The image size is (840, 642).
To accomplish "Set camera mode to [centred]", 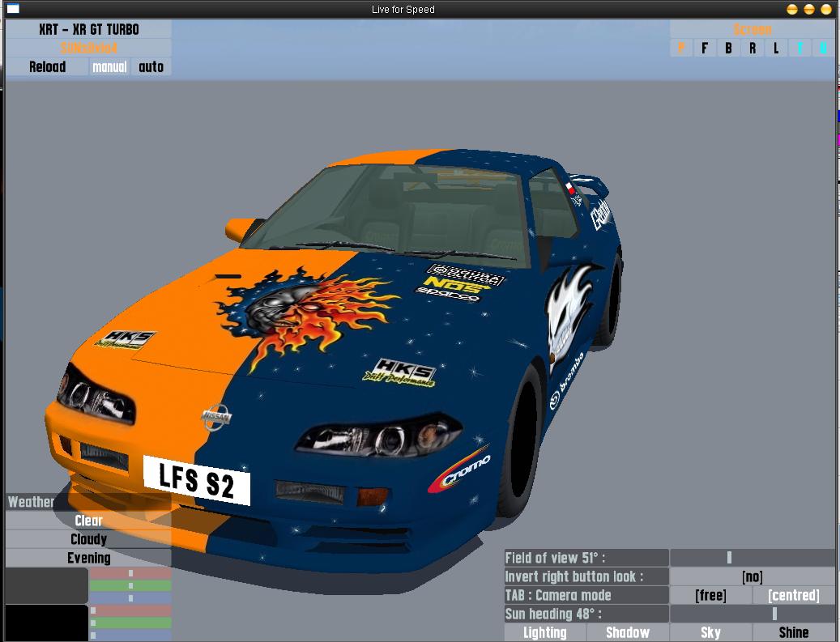I will (x=794, y=595).
